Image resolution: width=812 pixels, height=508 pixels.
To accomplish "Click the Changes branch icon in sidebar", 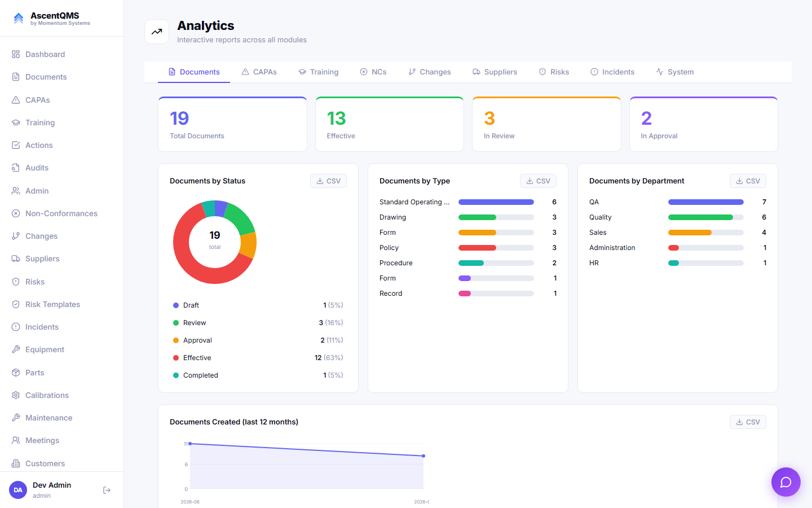I will coord(16,236).
